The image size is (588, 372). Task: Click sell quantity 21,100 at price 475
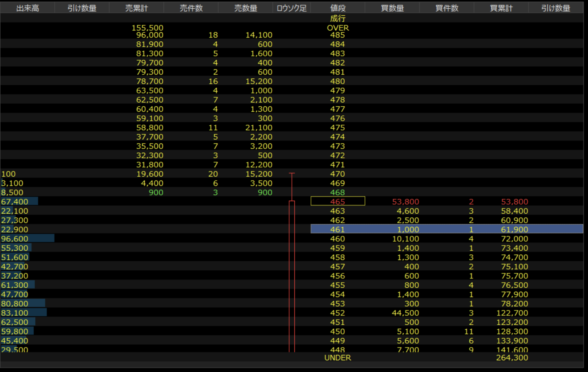point(259,128)
